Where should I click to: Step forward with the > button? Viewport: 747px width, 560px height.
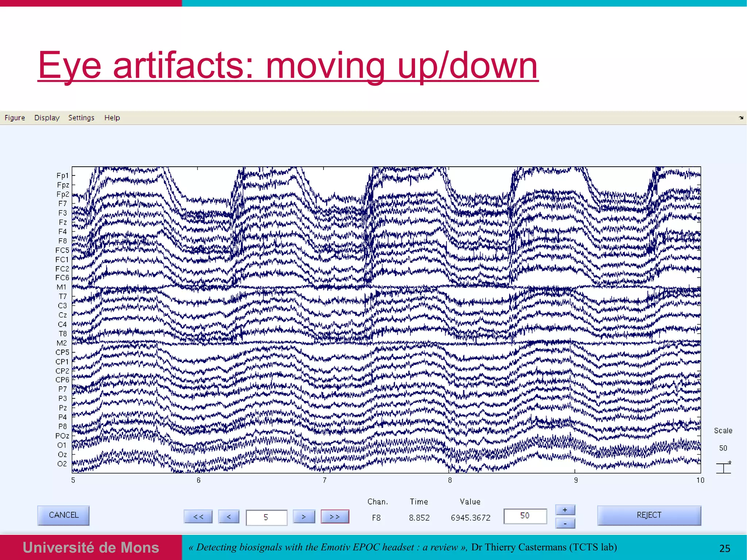coord(304,517)
